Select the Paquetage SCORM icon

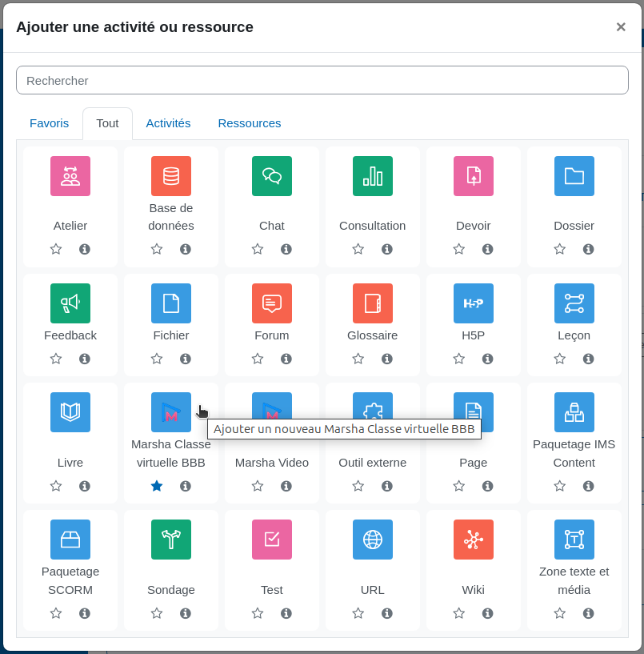point(70,540)
